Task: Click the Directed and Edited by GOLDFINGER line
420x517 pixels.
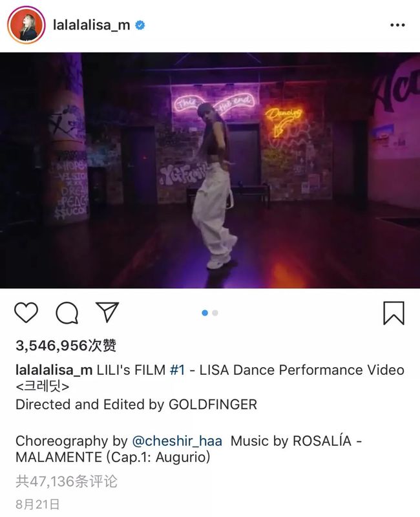Action: [x=136, y=405]
